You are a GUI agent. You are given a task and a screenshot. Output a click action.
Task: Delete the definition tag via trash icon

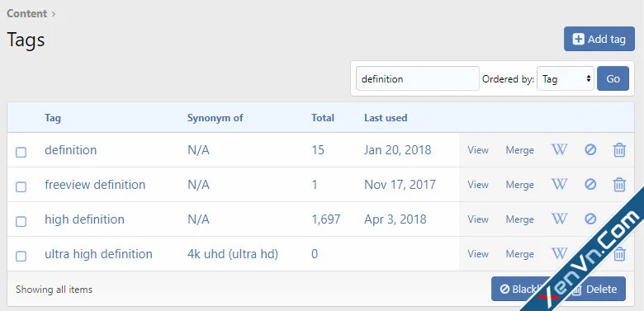pyautogui.click(x=619, y=150)
